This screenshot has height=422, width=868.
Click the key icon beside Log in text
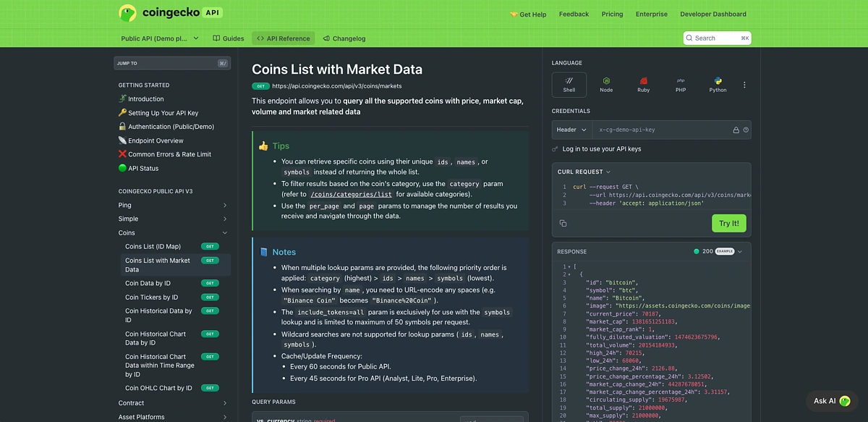pyautogui.click(x=555, y=149)
